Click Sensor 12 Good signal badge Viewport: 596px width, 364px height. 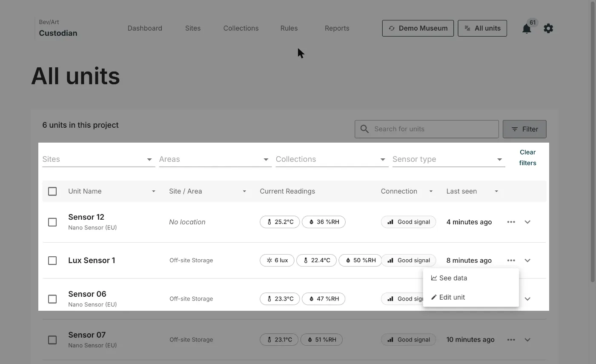[408, 222]
